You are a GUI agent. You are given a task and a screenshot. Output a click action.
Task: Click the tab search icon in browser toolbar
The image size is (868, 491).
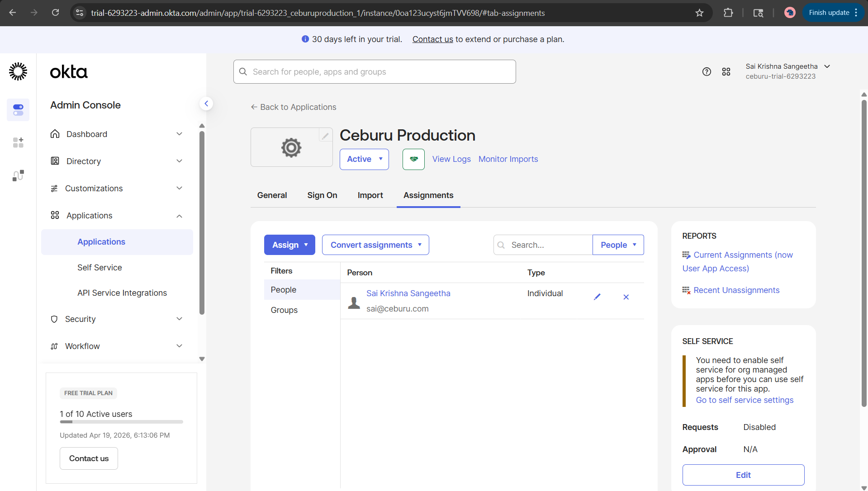coord(758,13)
